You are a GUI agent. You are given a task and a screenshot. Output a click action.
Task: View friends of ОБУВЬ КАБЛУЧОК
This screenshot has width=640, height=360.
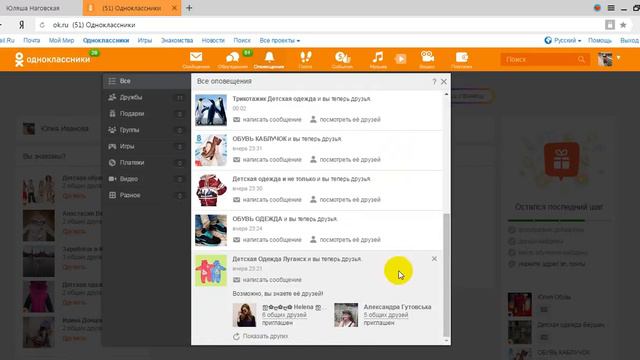click(x=345, y=160)
